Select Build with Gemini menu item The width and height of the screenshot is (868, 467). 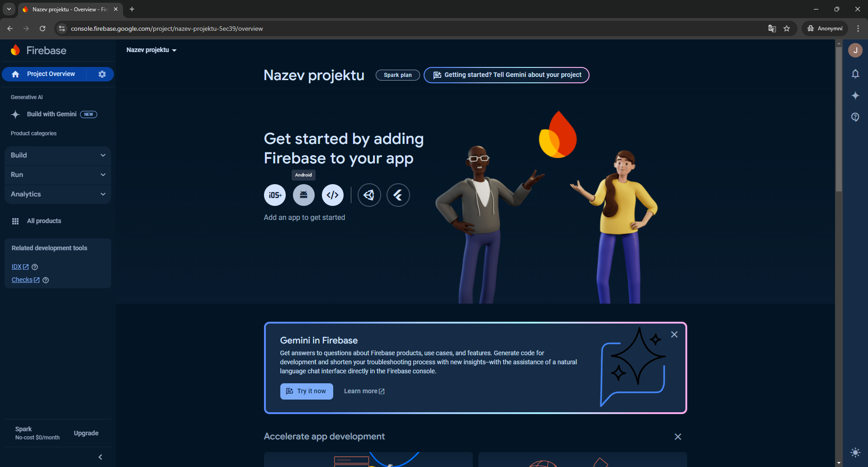pyautogui.click(x=52, y=114)
